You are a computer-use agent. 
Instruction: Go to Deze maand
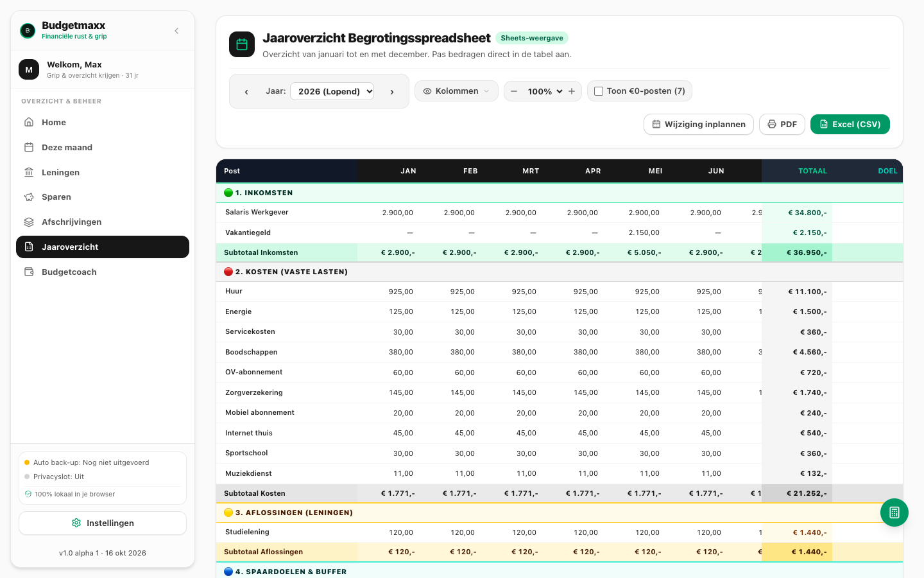point(103,147)
